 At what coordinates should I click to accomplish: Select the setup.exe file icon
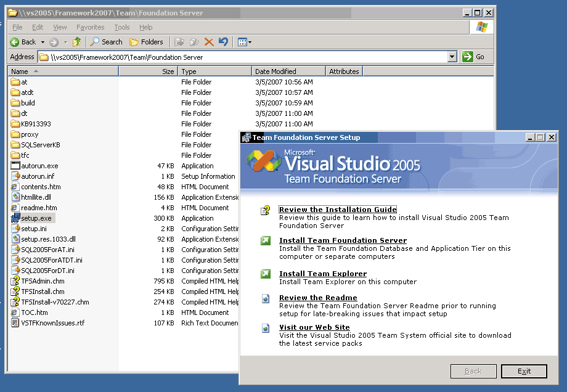pyautogui.click(x=15, y=218)
